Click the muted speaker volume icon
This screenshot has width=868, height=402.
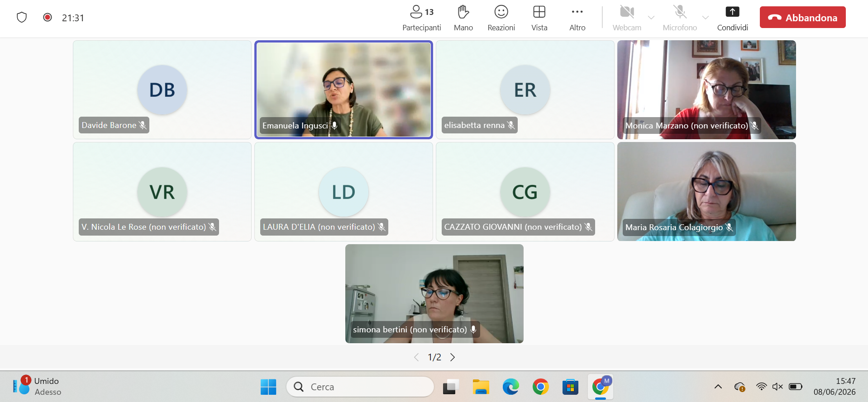click(x=777, y=387)
